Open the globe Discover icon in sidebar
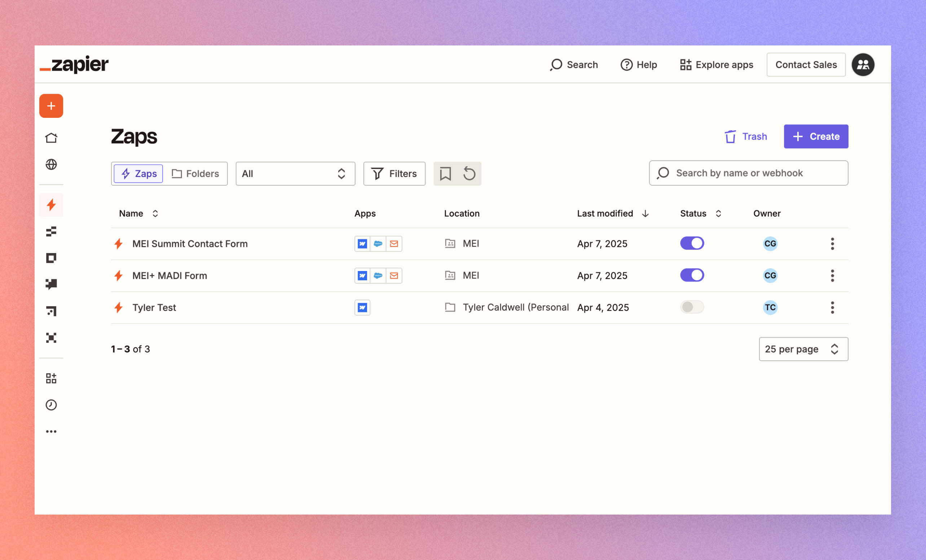This screenshot has height=560, width=926. (x=51, y=164)
